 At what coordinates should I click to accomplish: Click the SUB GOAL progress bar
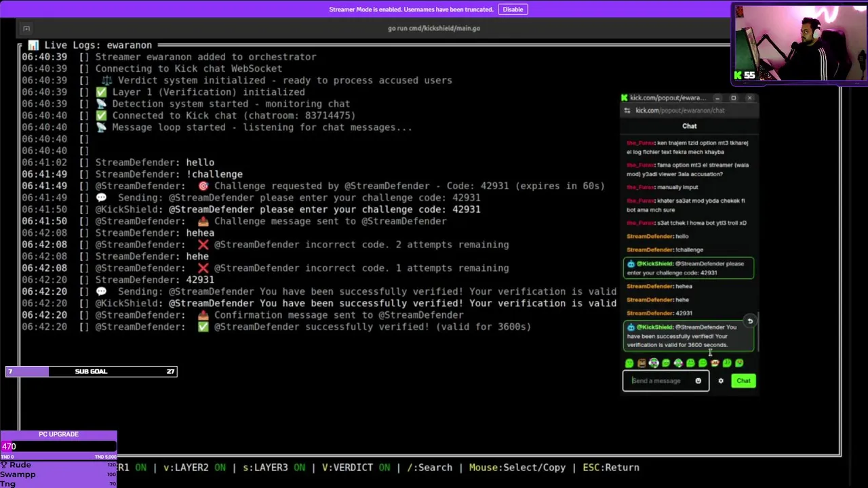pos(91,371)
